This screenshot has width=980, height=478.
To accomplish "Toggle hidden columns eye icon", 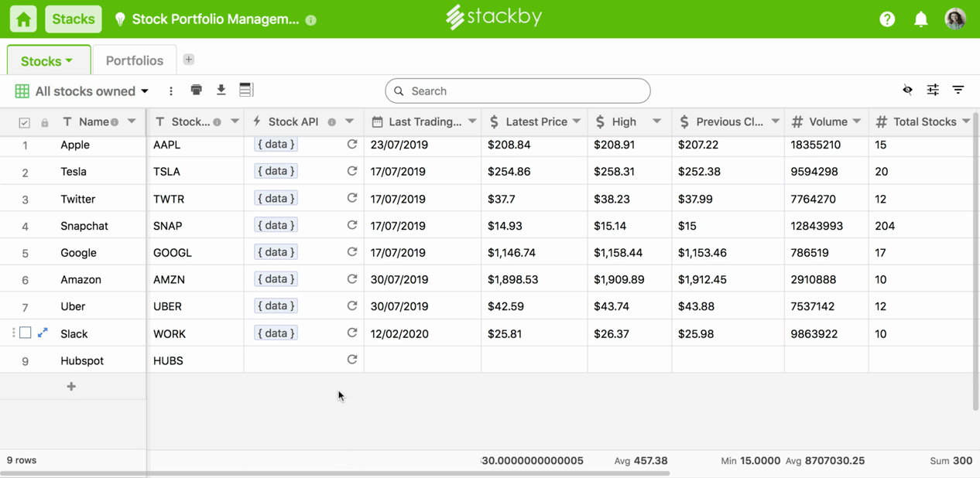I will pos(907,90).
